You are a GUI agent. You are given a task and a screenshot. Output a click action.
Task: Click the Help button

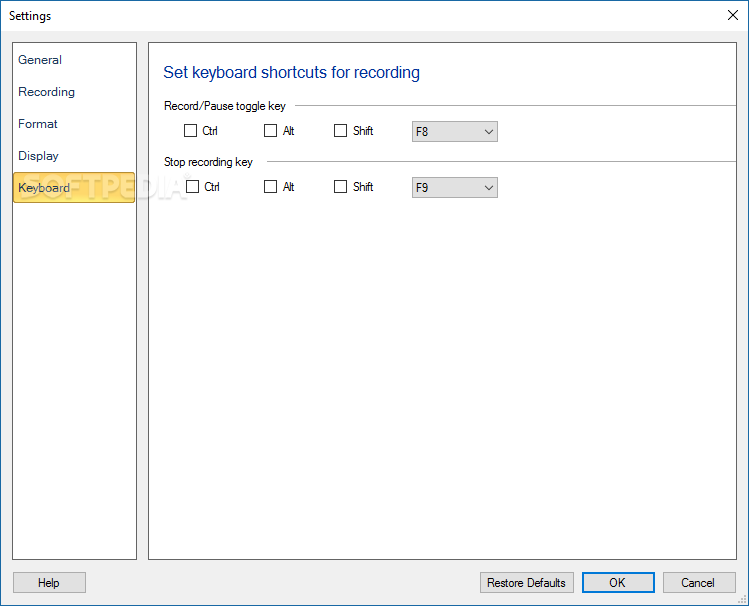(49, 583)
